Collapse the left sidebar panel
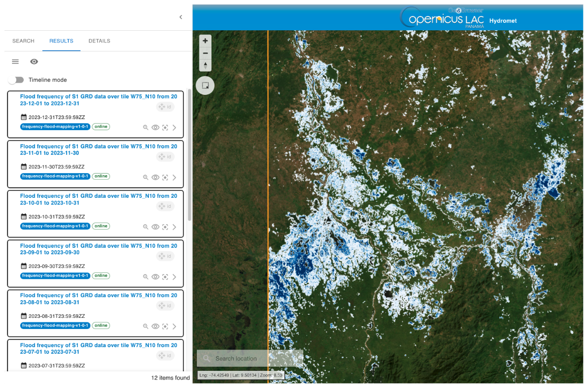The width and height of the screenshot is (588, 389). coord(181,17)
